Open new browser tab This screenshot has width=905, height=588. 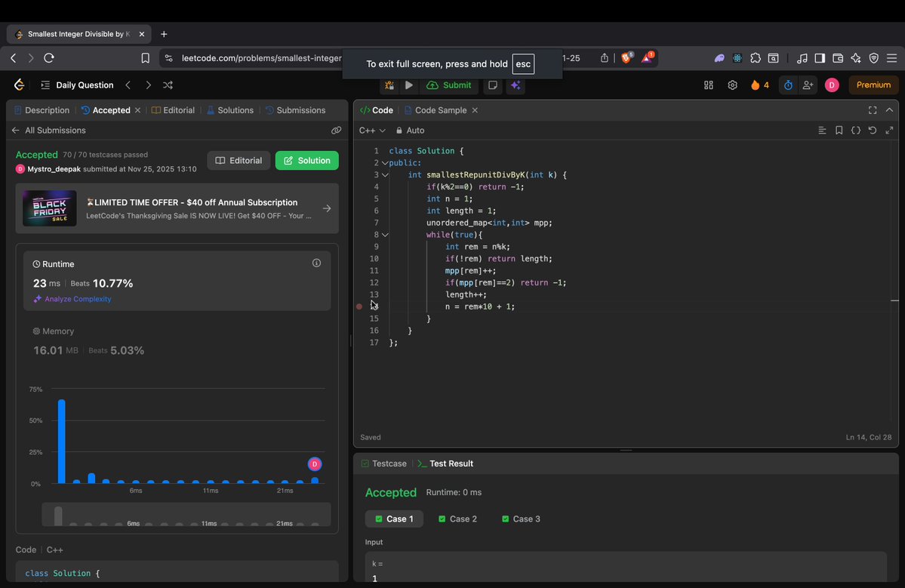tap(164, 34)
